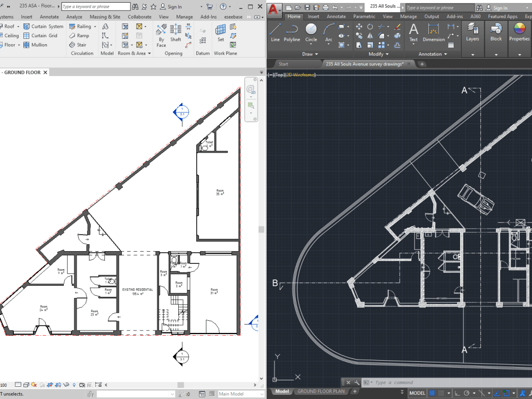The height and width of the screenshot is (399, 532).
Task: Click the Set work plane tool
Action: click(221, 33)
